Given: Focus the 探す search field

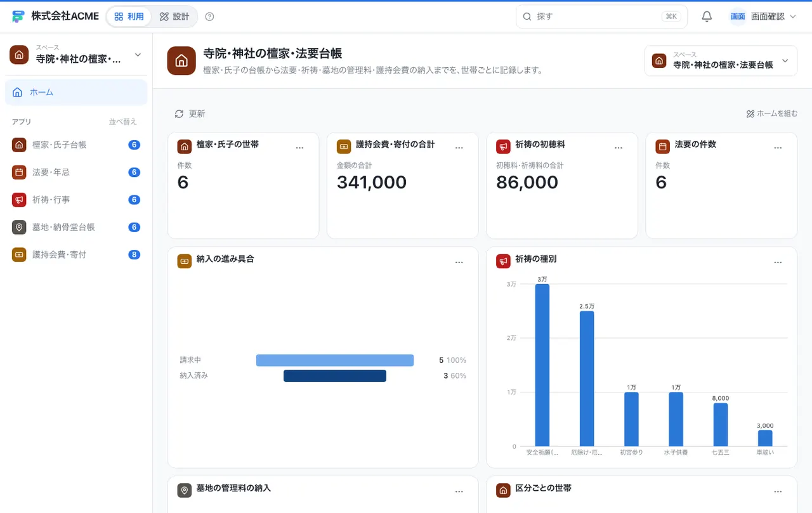Looking at the screenshot, I should [601, 16].
